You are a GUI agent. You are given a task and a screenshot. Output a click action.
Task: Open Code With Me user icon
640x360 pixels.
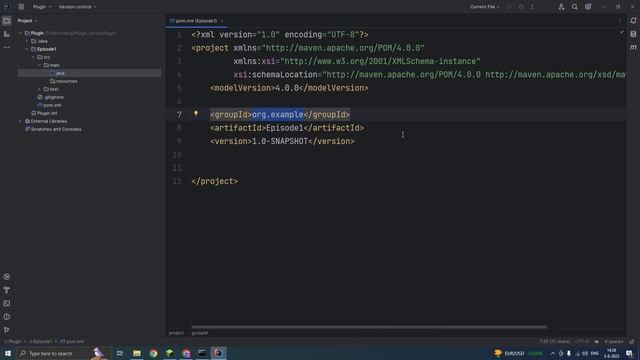[561, 7]
